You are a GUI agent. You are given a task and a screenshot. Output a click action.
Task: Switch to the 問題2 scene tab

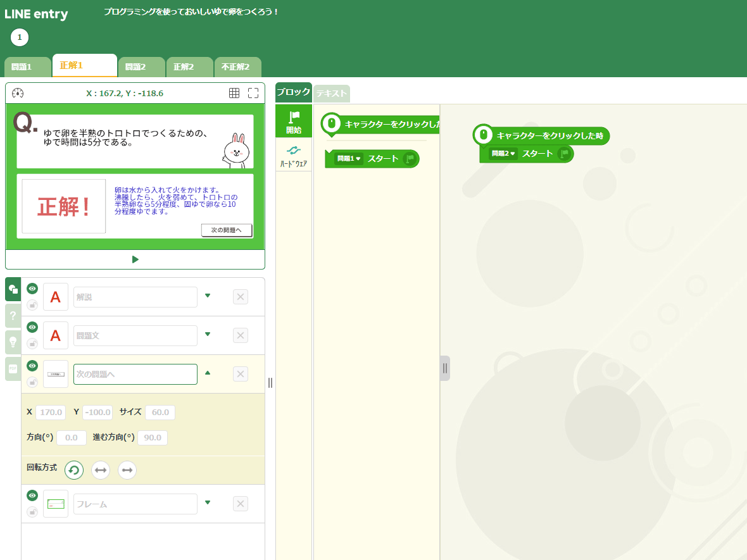point(142,67)
